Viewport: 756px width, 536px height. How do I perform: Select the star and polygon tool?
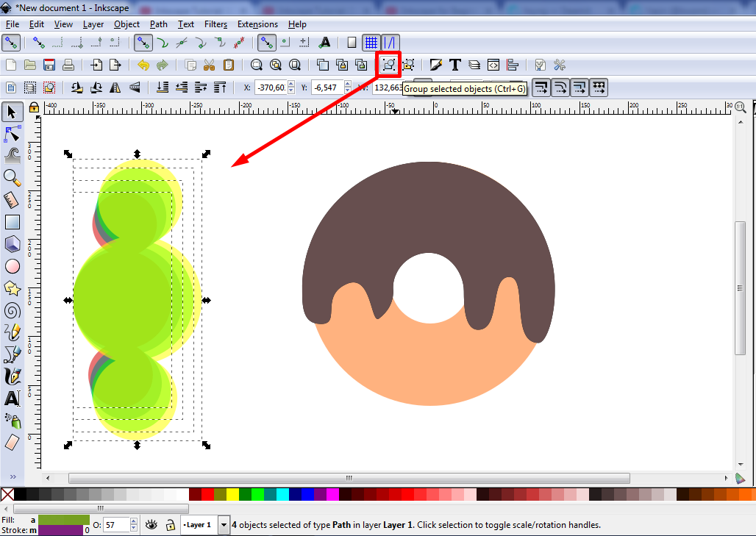12,288
